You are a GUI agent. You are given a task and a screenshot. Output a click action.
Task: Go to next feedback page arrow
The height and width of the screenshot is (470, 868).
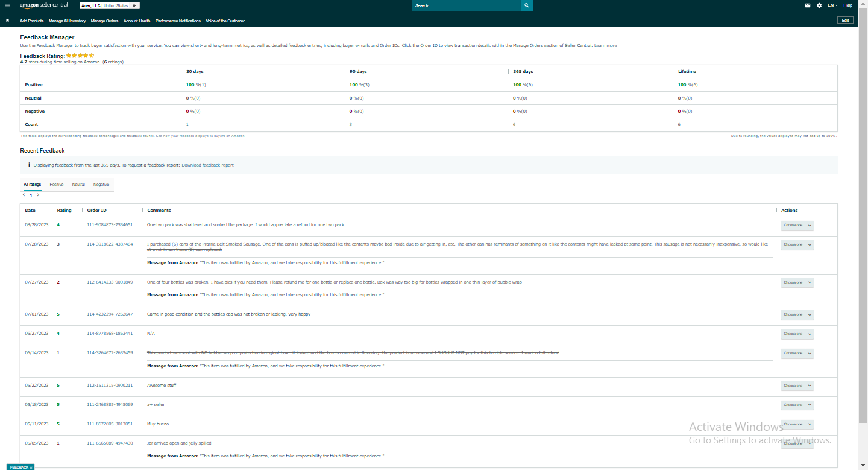38,195
